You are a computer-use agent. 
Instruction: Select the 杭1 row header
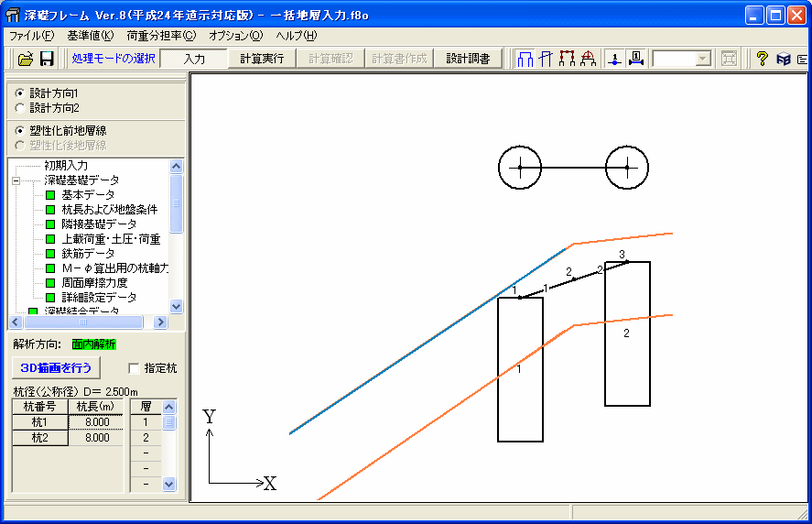coord(40,422)
